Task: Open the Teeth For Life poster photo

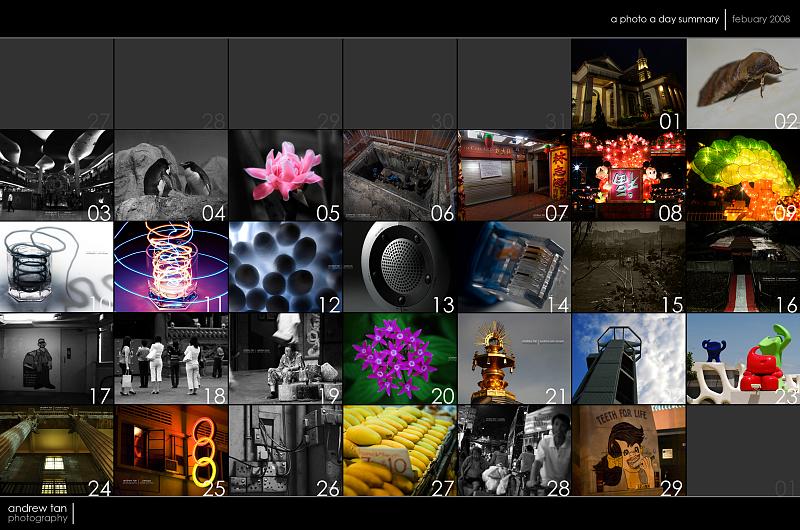Action: [628, 450]
